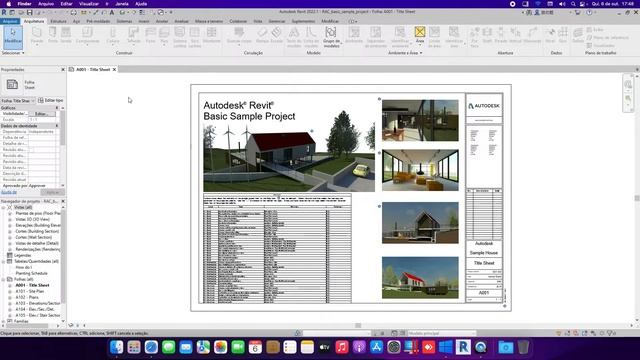
Task: Click the Texto do modelo tool
Action: 294,37
